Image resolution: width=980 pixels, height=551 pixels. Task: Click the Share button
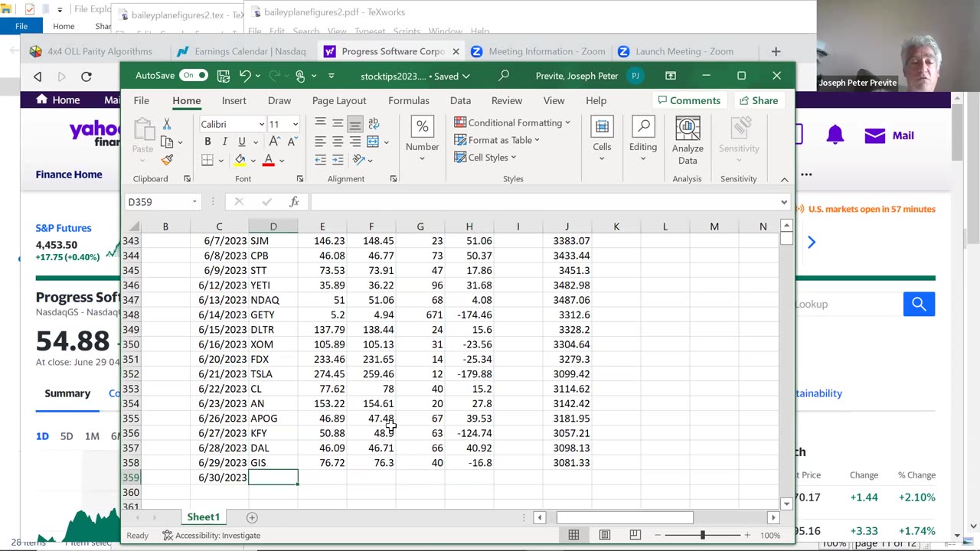[758, 100]
